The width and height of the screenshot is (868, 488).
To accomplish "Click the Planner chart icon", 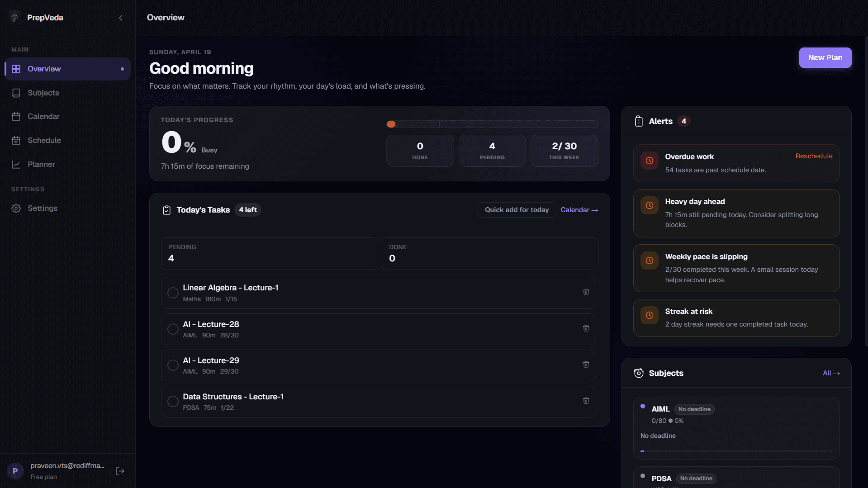I will click(x=16, y=164).
